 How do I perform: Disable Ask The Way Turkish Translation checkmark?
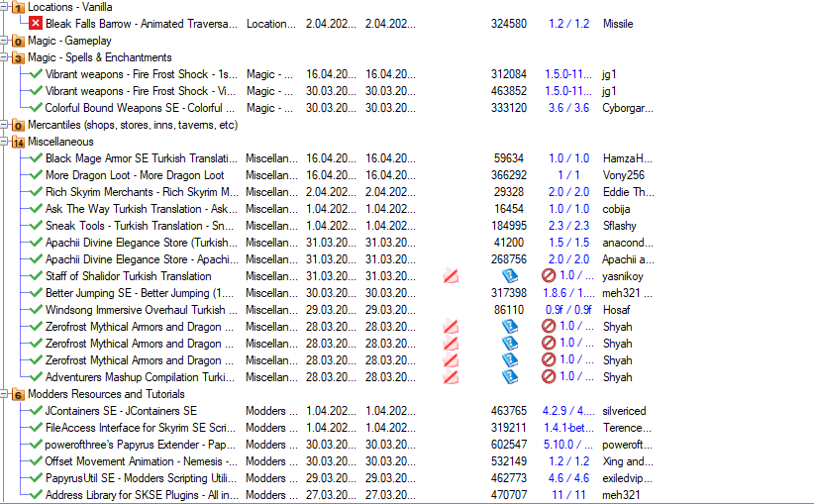coord(36,208)
